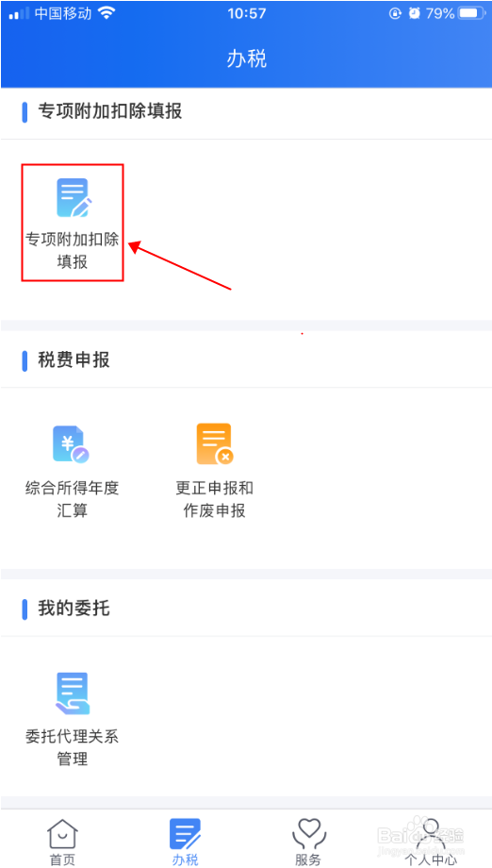Tap the 专项附加扣除填报 section header

point(109,111)
